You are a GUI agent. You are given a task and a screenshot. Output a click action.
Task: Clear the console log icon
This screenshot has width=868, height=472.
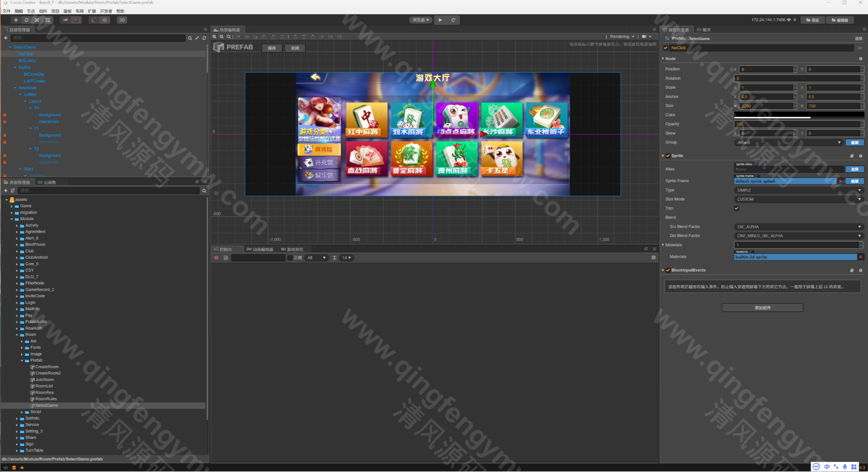click(216, 258)
